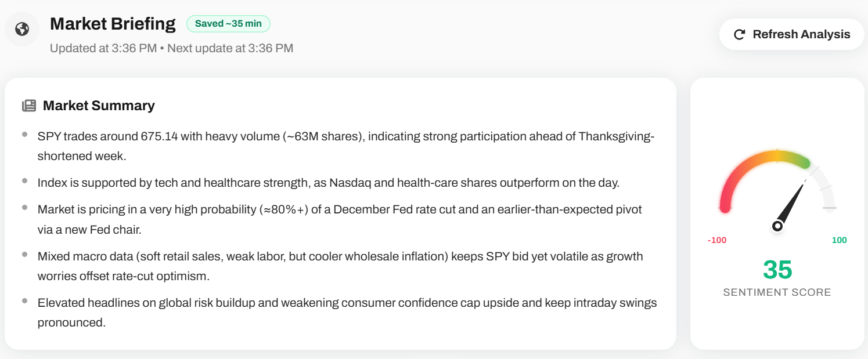Click the green 35 sentiment score number
Image resolution: width=868 pixels, height=359 pixels.
click(777, 270)
